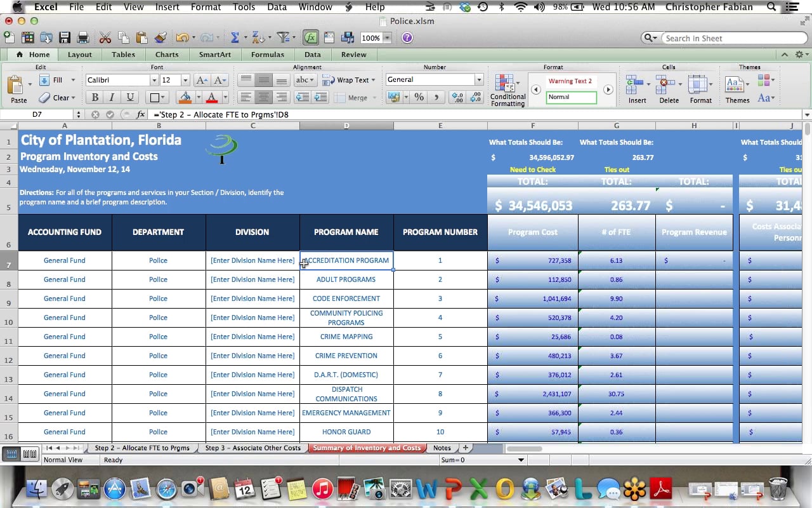Click the Save floppy disk icon

point(65,38)
